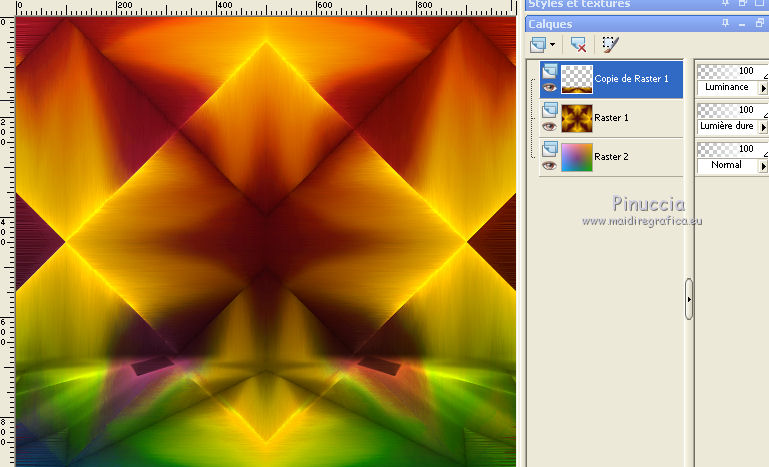This screenshot has height=467, width=769.
Task: Restore the Styles et textures panel
Action: click(743, 3)
